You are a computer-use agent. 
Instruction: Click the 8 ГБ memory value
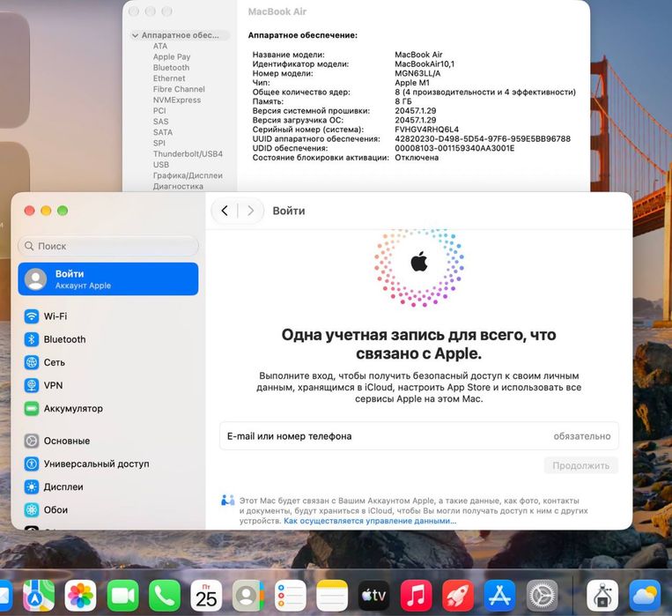tap(402, 101)
